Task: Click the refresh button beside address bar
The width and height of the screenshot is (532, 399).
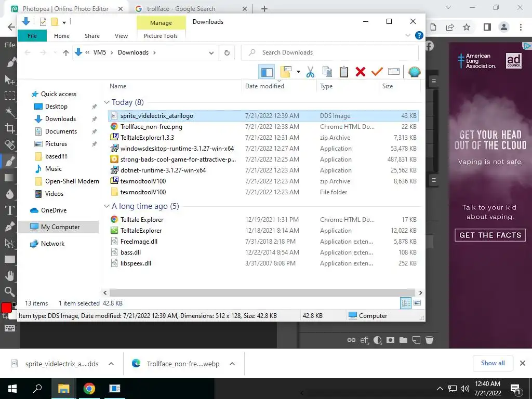Action: tap(227, 52)
